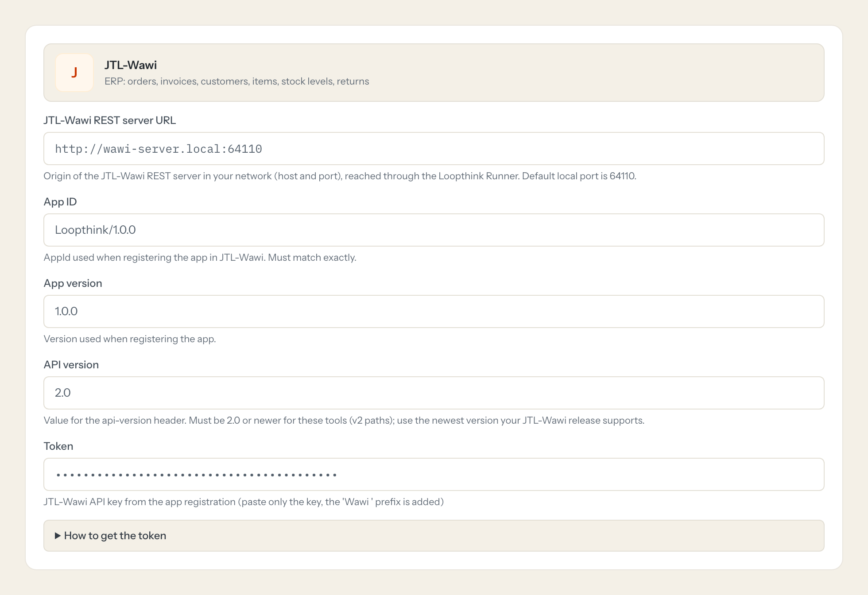Expand How to get the token
This screenshot has width=868, height=595.
click(x=434, y=536)
